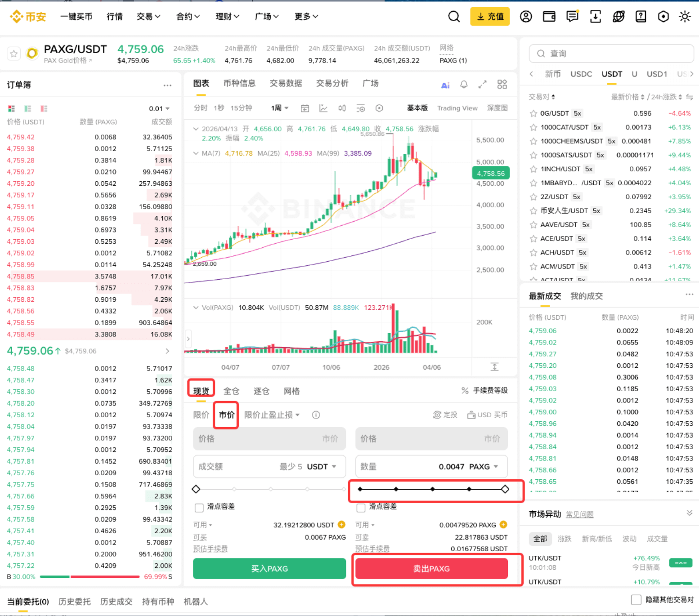Enable 滑点容差 on the buy side
Image resolution: width=699 pixels, height=616 pixels.
[199, 507]
